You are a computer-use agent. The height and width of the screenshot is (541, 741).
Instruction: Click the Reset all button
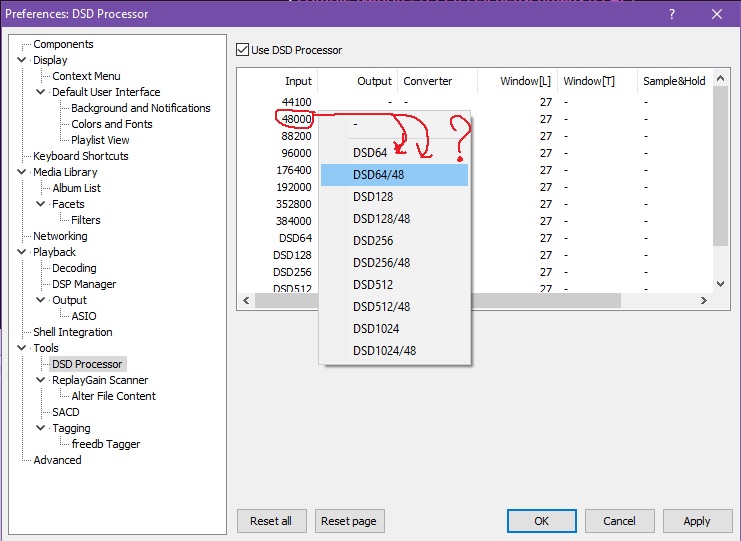point(271,521)
